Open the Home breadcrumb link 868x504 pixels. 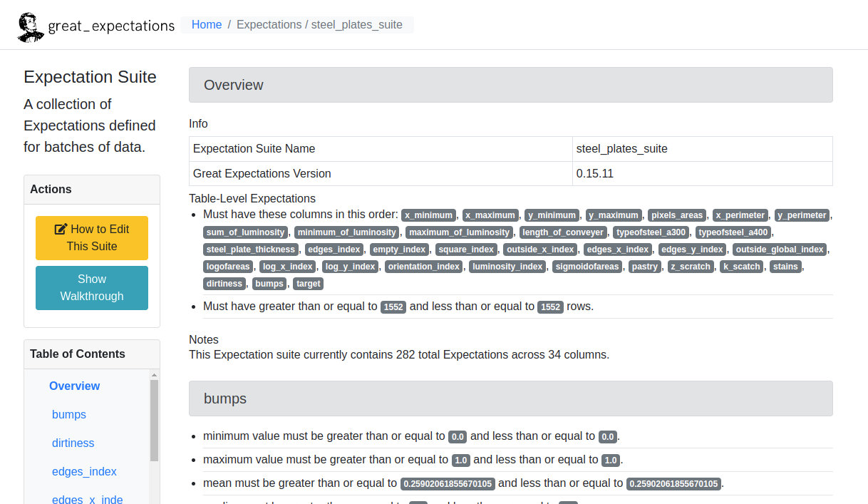(x=207, y=25)
